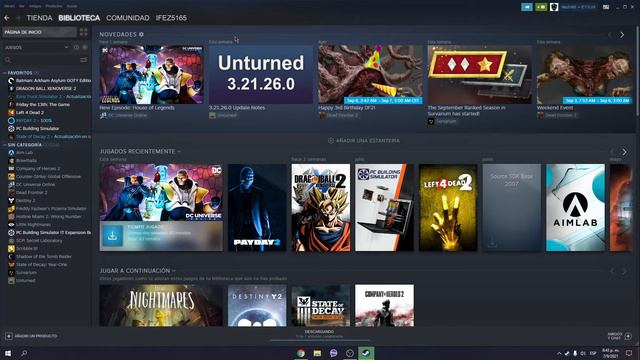The width and height of the screenshot is (640, 360).
Task: Open the PC Building Simulator cover
Action: tap(384, 208)
